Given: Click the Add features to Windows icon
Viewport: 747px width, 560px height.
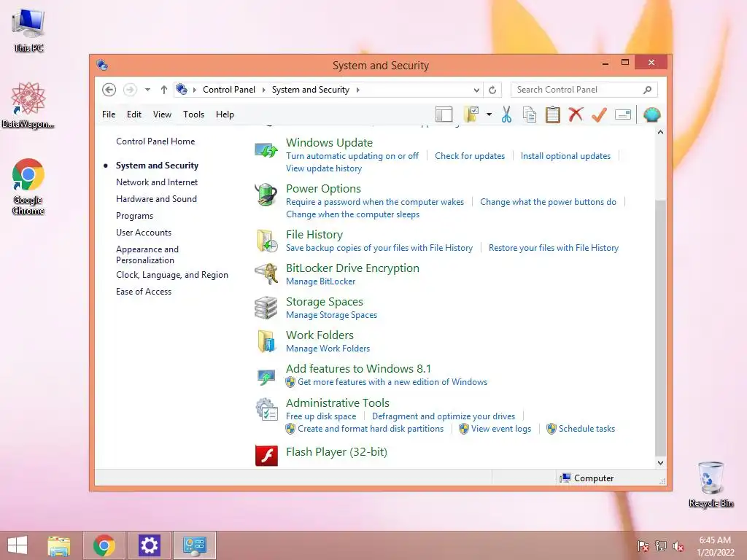Looking at the screenshot, I should 266,376.
